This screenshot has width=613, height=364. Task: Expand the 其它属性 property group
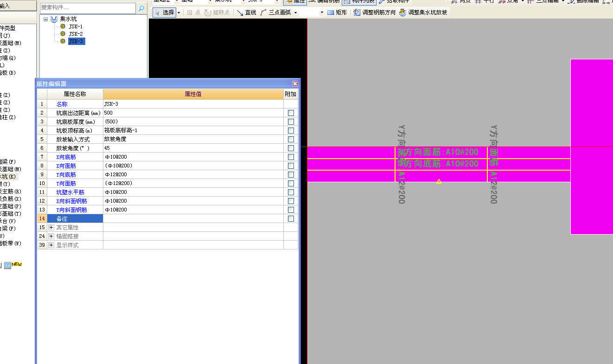[x=51, y=228]
